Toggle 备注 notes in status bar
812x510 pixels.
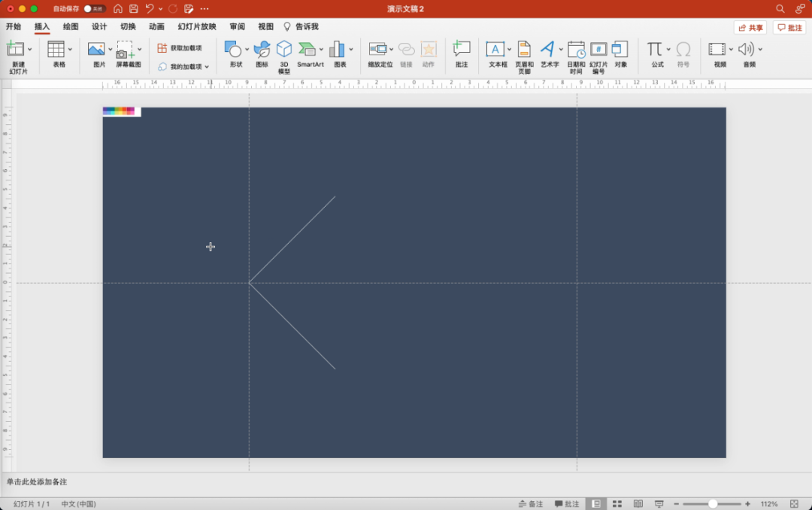531,504
